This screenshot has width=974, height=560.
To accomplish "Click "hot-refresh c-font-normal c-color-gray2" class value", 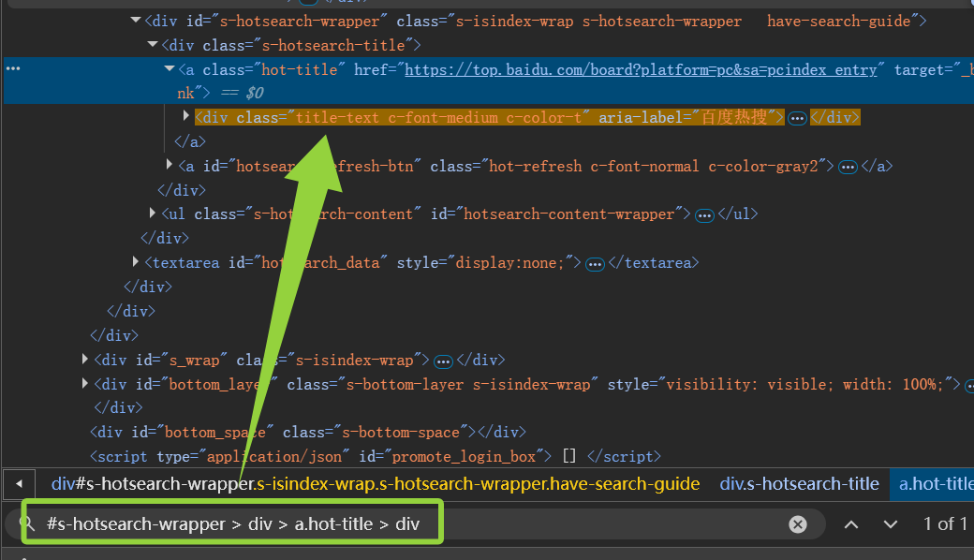I will 654,166.
